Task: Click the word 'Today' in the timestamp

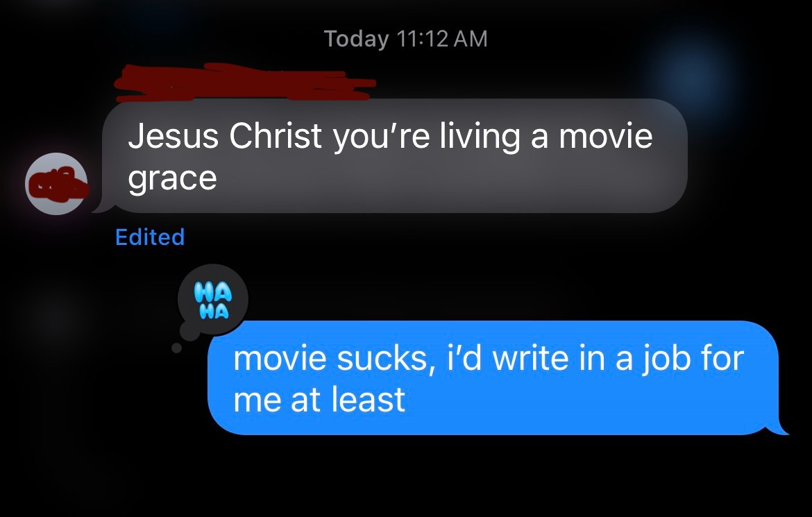Action: (356, 40)
